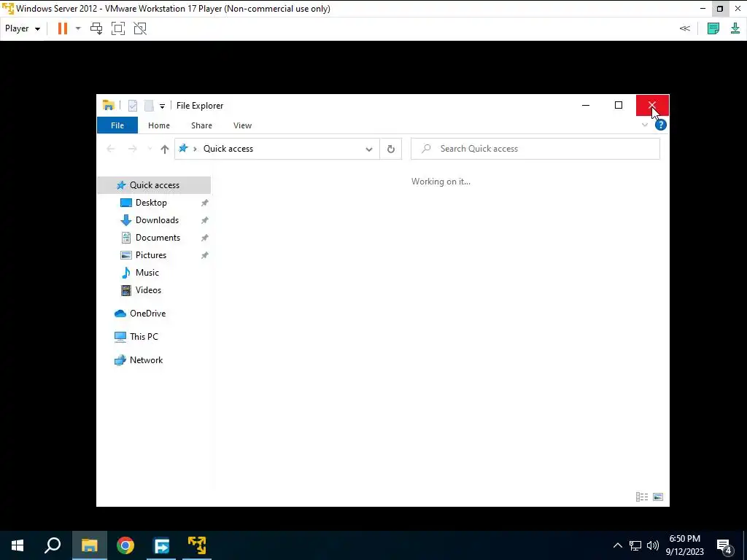This screenshot has width=747, height=560.
Task: Minimize the File Explorer window
Action: click(586, 105)
